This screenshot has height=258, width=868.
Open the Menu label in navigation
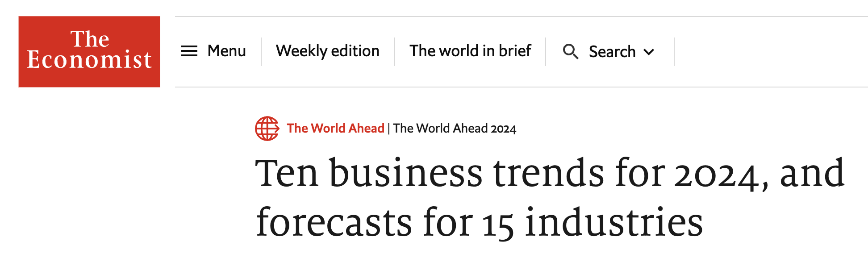[x=226, y=51]
